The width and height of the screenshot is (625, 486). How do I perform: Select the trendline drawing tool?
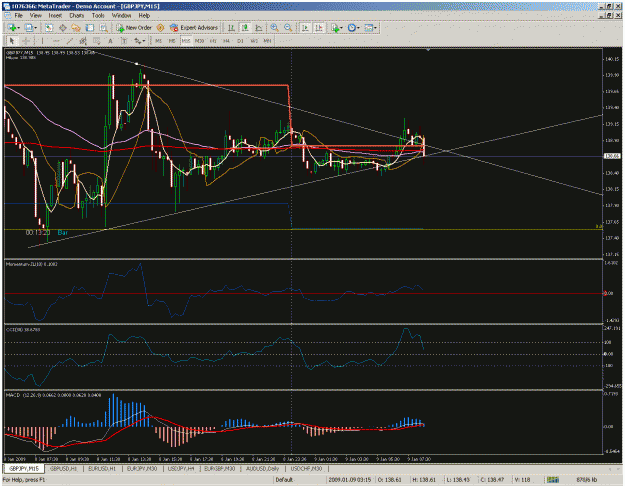pyautogui.click(x=69, y=41)
